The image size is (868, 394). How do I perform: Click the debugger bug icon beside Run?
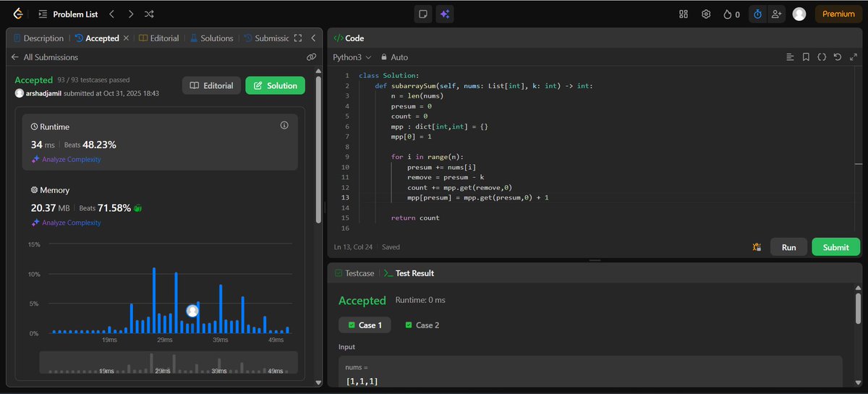click(757, 247)
